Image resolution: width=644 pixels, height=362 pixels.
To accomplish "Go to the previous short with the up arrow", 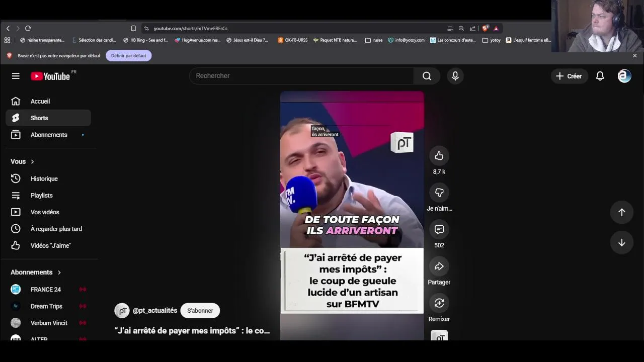I will pyautogui.click(x=622, y=212).
